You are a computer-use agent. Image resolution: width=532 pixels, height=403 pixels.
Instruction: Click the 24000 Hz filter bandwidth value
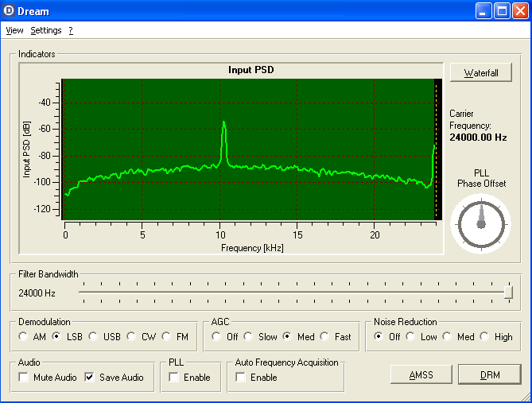tap(37, 293)
